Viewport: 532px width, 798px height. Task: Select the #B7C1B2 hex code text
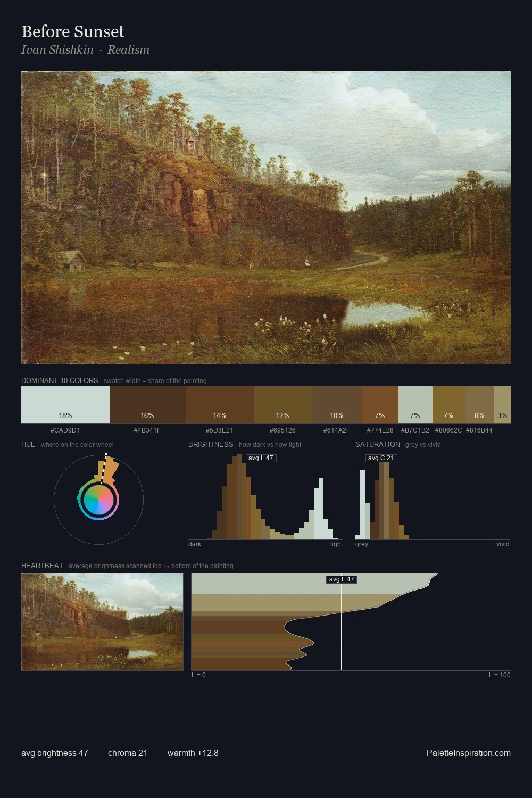(415, 430)
